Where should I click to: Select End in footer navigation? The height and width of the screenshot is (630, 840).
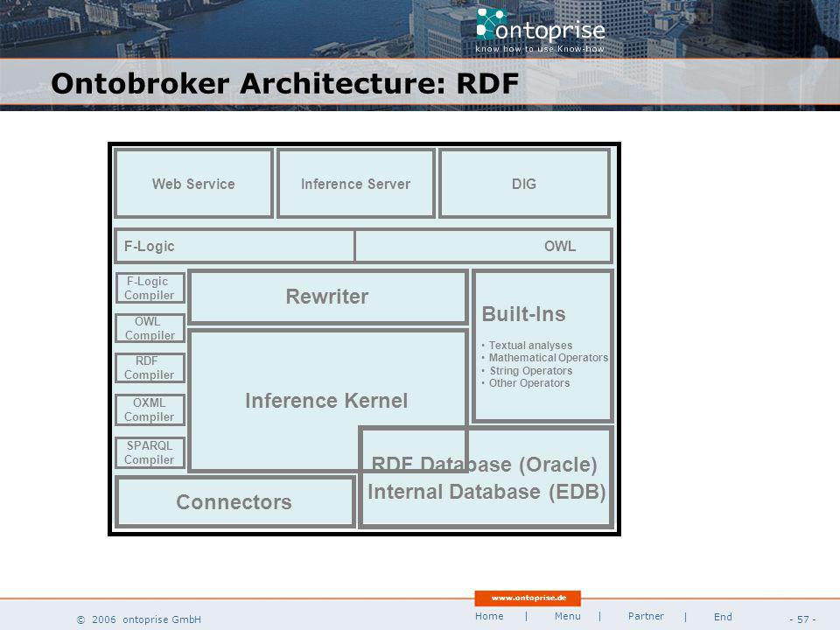point(723,617)
